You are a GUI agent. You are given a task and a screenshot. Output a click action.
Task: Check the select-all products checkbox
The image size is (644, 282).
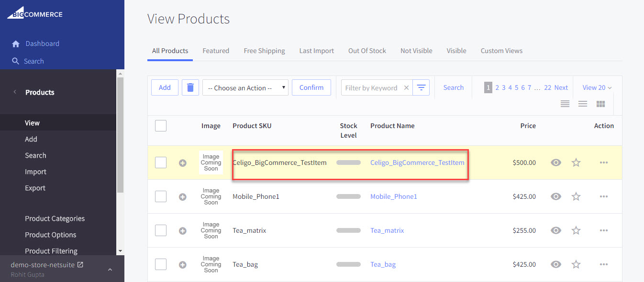[x=161, y=126]
